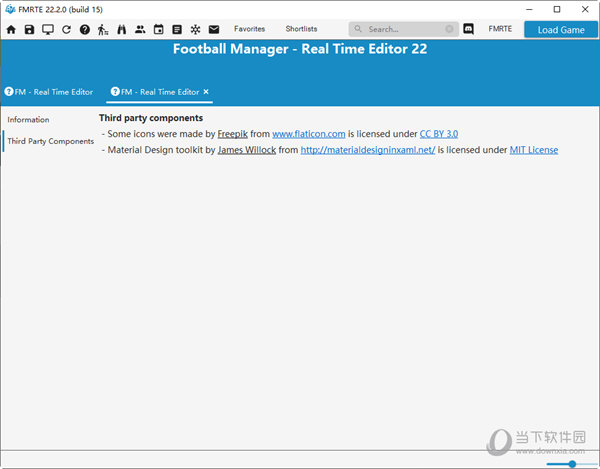Open the materialdesigninxaml.net link
Image resolution: width=600 pixels, height=469 pixels.
(x=368, y=150)
